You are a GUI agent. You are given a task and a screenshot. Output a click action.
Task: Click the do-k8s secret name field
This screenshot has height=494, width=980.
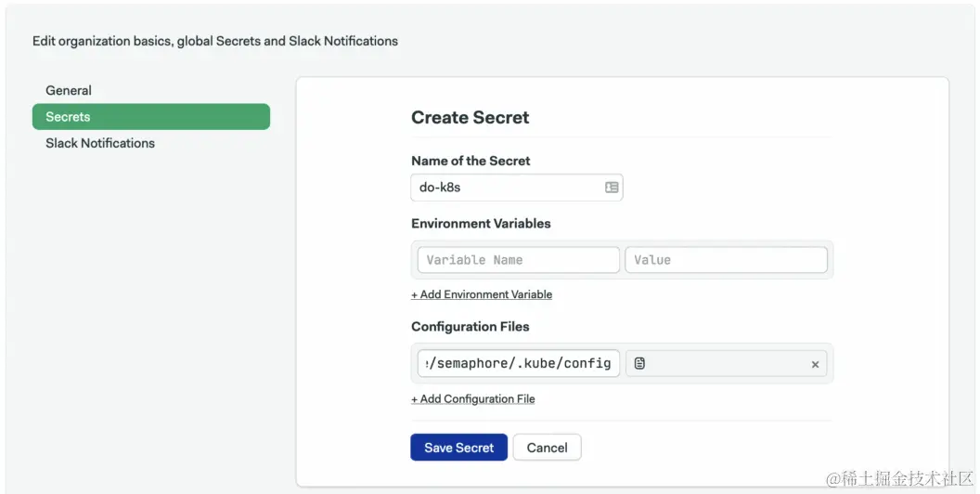click(506, 187)
